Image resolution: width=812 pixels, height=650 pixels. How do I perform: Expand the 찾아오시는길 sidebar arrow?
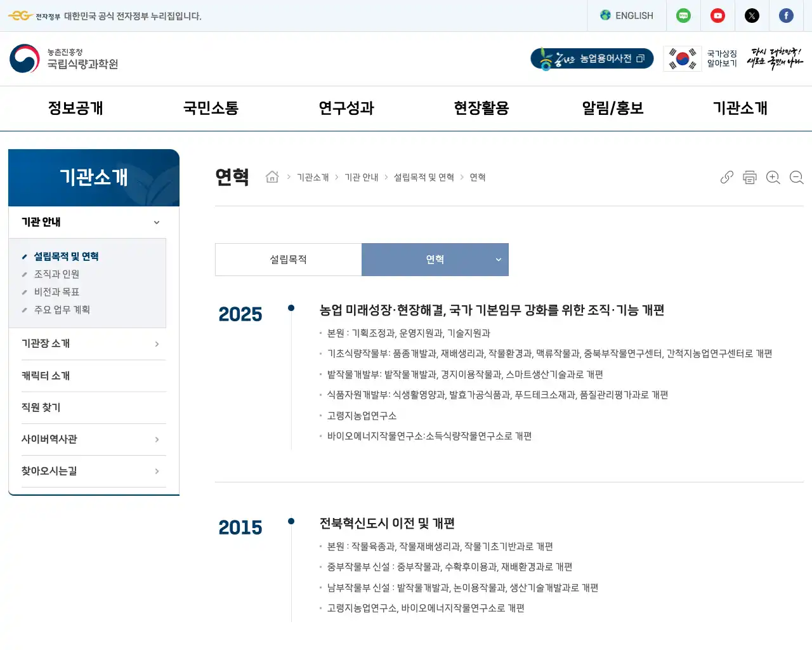pos(157,471)
